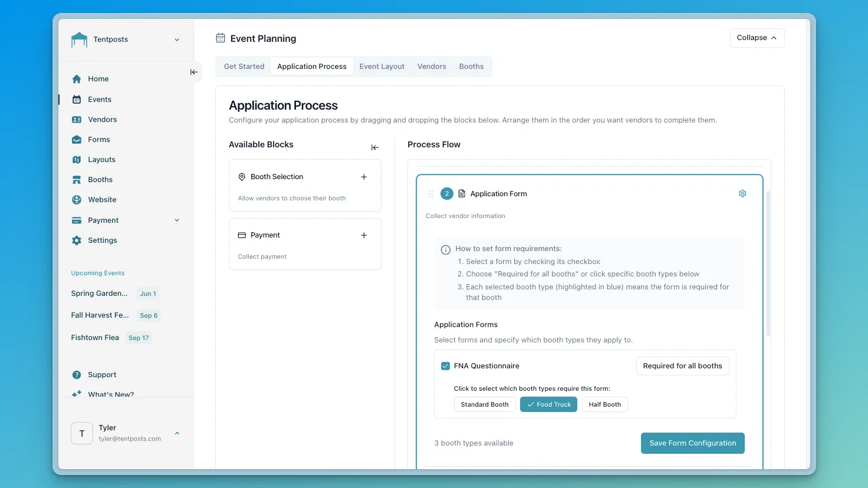Click the Collapse button at top right

(757, 38)
